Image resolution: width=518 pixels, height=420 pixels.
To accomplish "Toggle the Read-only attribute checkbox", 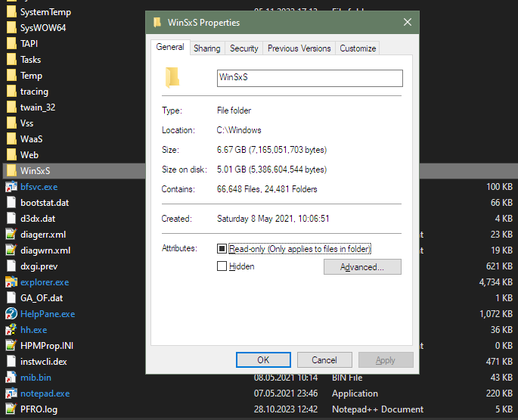I will point(222,248).
